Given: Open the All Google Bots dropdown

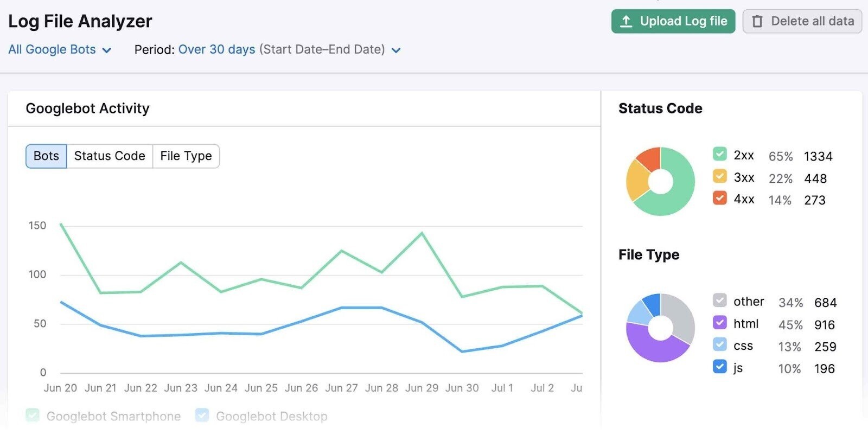Looking at the screenshot, I should 60,50.
